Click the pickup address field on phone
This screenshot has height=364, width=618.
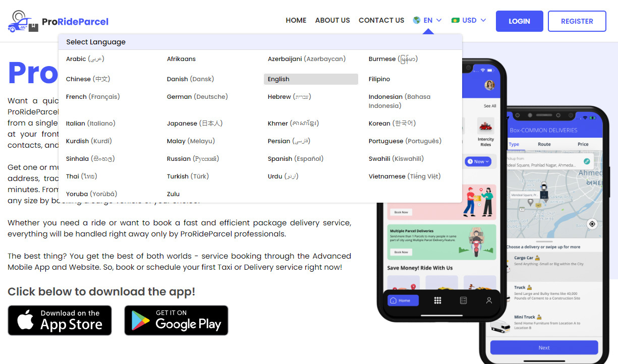click(549, 162)
